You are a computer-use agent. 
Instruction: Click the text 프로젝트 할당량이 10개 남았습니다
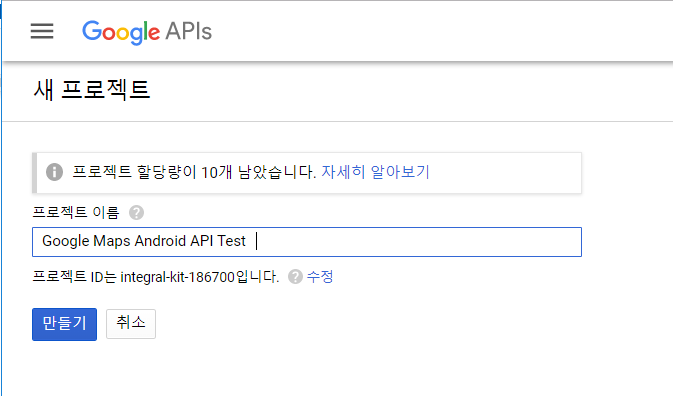point(194,172)
